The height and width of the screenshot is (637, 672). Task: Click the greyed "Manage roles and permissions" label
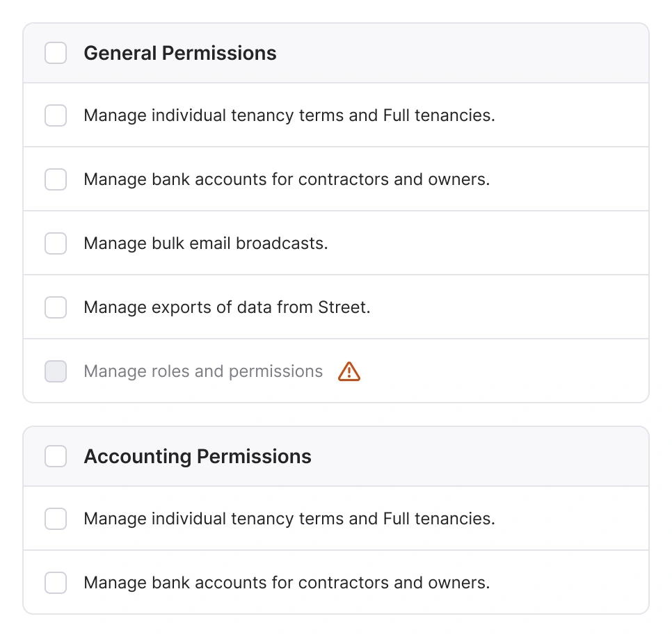tap(203, 371)
